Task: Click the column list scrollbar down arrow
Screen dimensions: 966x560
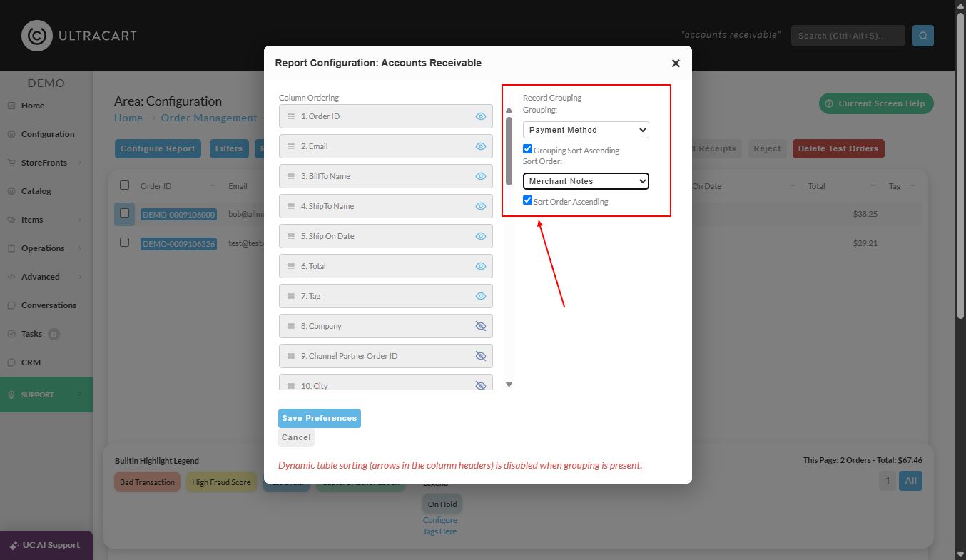Action: click(x=509, y=385)
